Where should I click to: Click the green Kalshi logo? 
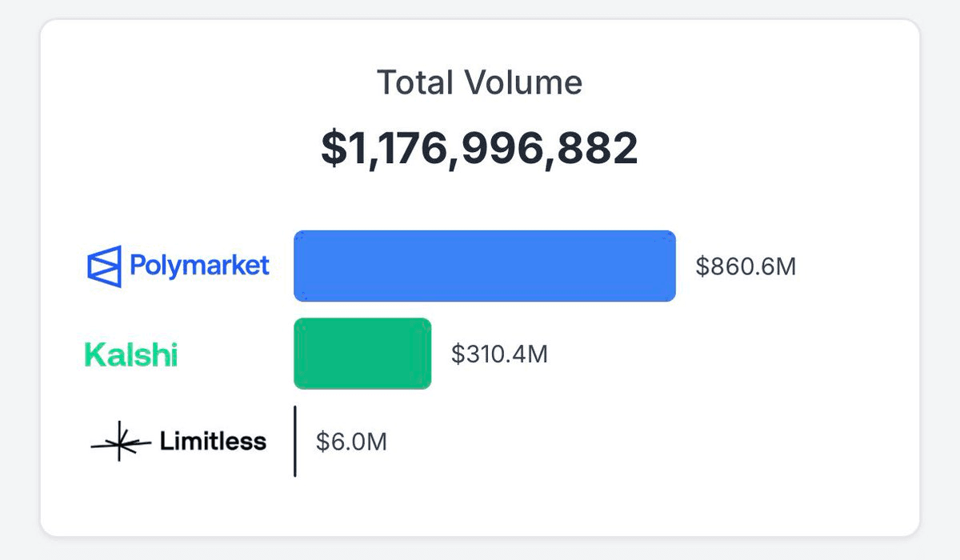click(x=131, y=354)
